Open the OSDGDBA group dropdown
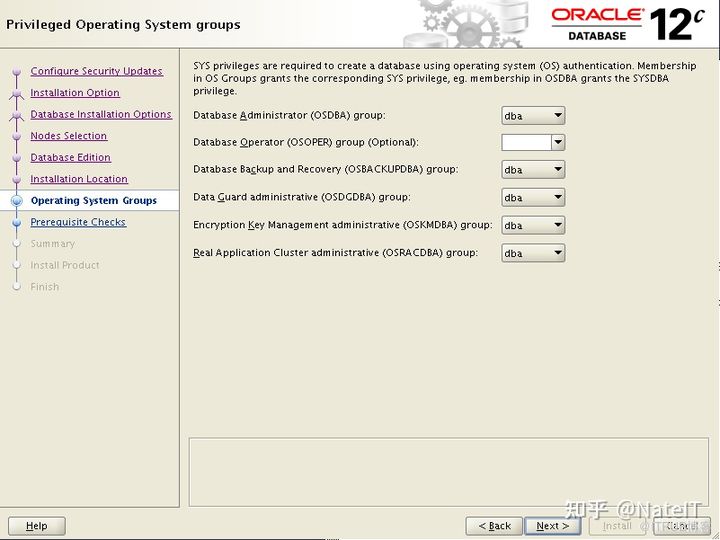The width and height of the screenshot is (720, 540). click(x=533, y=197)
